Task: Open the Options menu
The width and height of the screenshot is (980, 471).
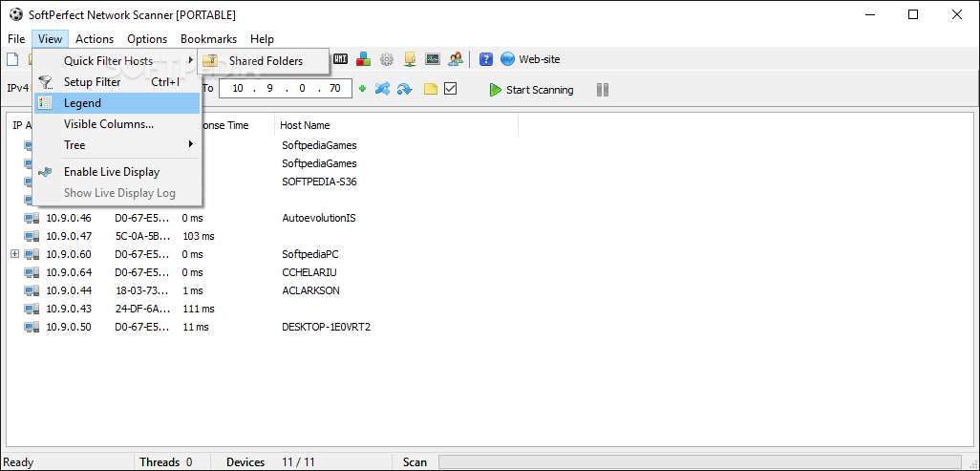Action: tap(147, 39)
